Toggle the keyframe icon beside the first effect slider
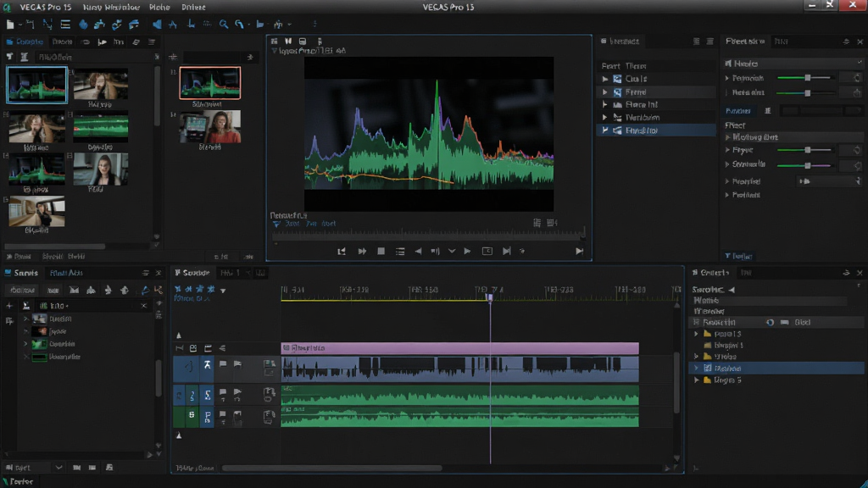The height and width of the screenshot is (488, 868). coord(857,78)
